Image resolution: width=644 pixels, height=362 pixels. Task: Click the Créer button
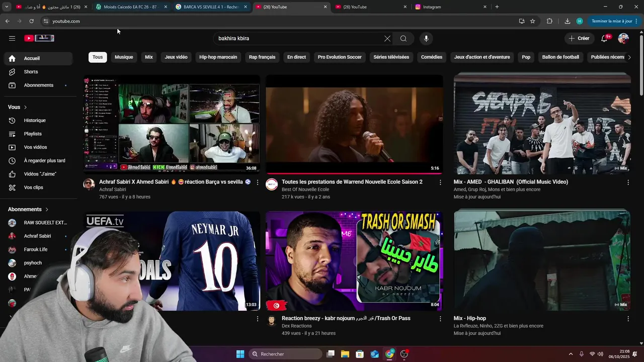579,38
